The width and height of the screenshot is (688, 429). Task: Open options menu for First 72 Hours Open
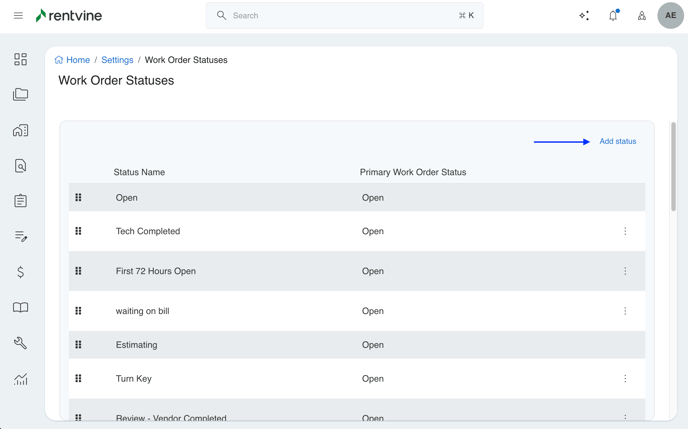(625, 271)
